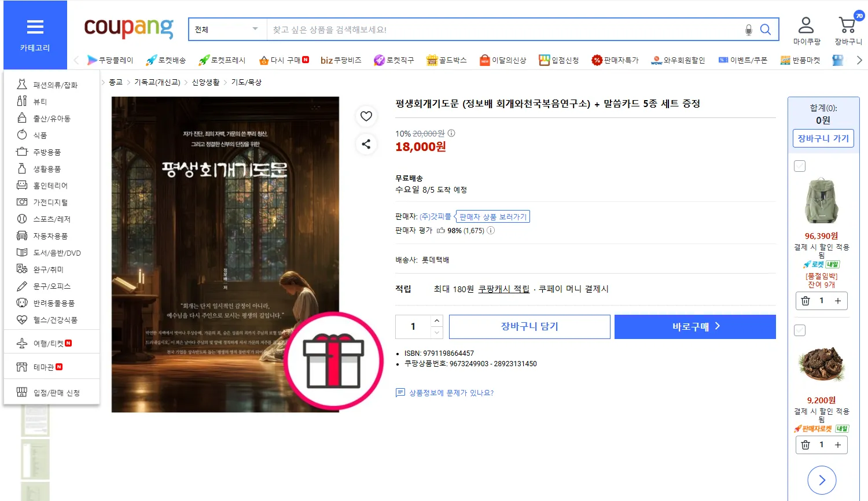
Task: Increase quantity with the up stepper arrow
Action: 437,321
